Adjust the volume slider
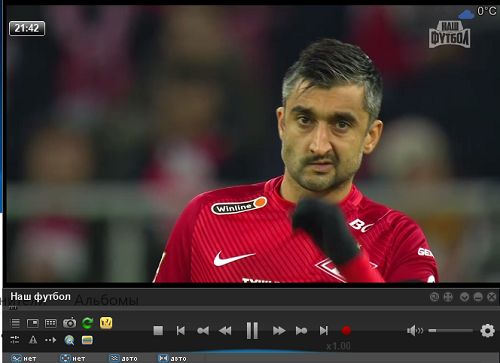 (x=450, y=331)
